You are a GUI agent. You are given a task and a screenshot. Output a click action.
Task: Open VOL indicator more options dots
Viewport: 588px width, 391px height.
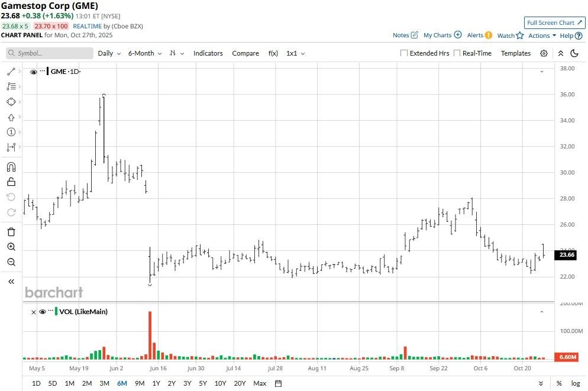coord(51,310)
